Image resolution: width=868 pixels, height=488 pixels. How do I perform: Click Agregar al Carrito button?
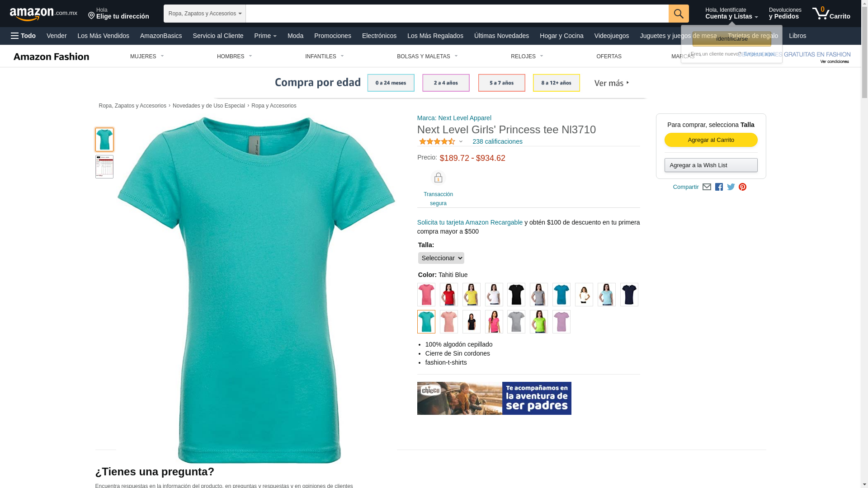click(x=711, y=140)
